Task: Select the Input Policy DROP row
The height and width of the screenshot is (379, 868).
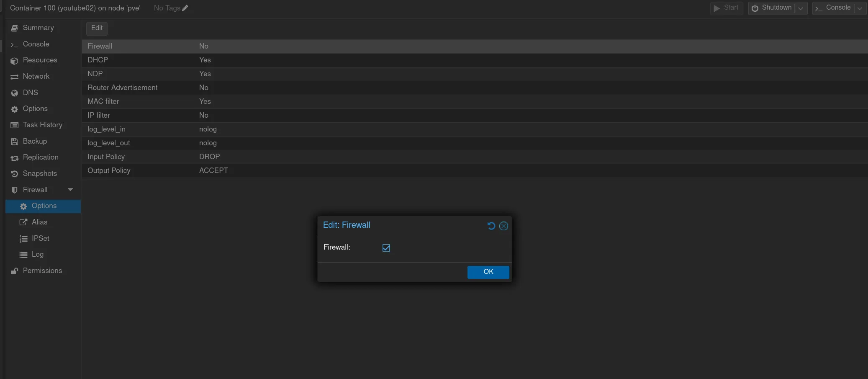Action: 209,157
